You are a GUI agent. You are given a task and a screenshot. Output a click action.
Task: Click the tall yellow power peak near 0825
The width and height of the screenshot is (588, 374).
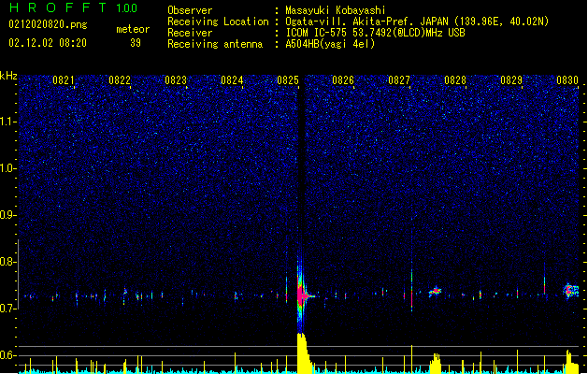click(x=303, y=352)
